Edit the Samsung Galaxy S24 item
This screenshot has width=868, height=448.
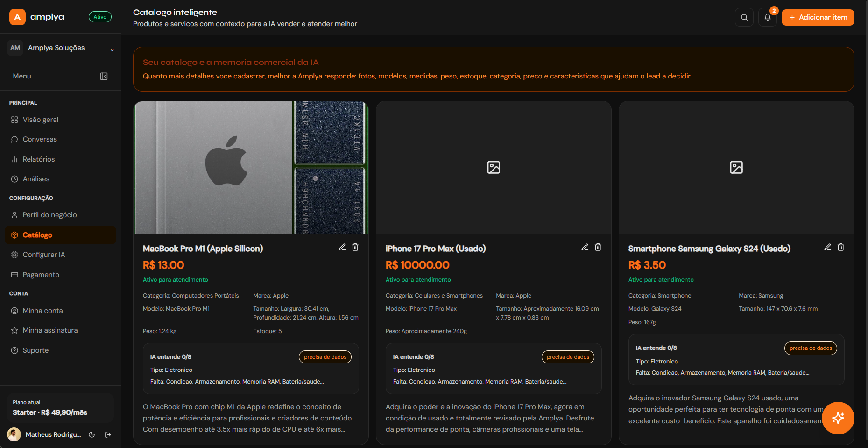click(828, 247)
